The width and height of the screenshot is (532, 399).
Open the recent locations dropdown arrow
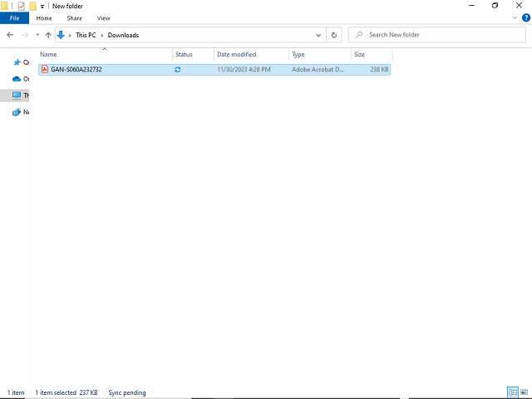[x=37, y=35]
